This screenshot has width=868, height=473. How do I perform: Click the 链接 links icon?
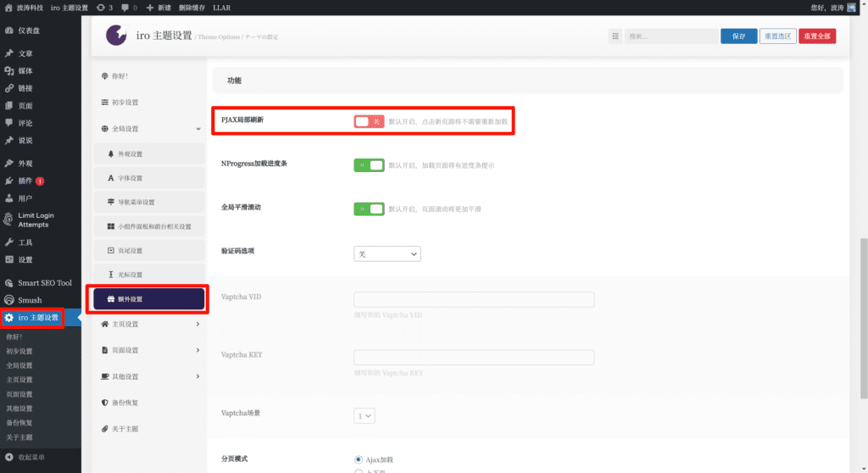point(8,88)
